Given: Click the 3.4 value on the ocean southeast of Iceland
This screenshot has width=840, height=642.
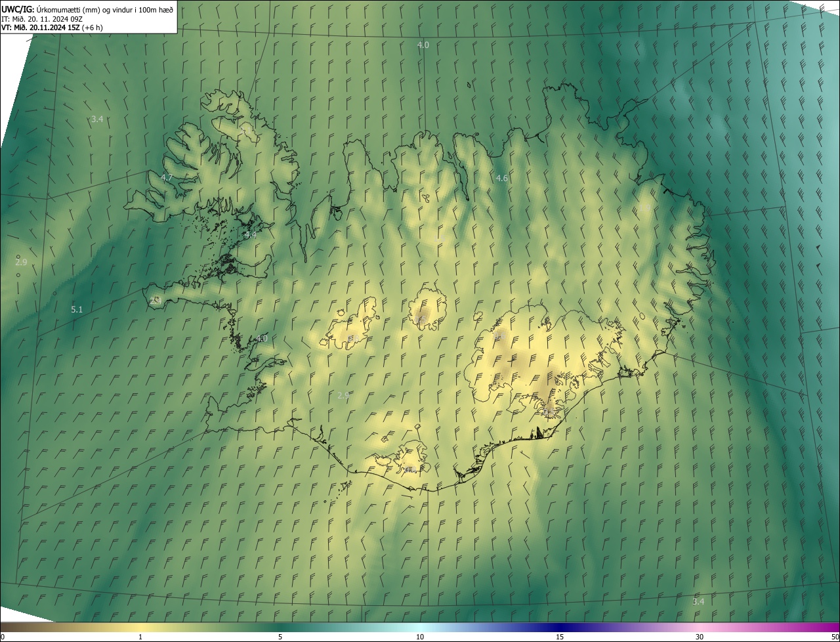Looking at the screenshot, I should [698, 601].
